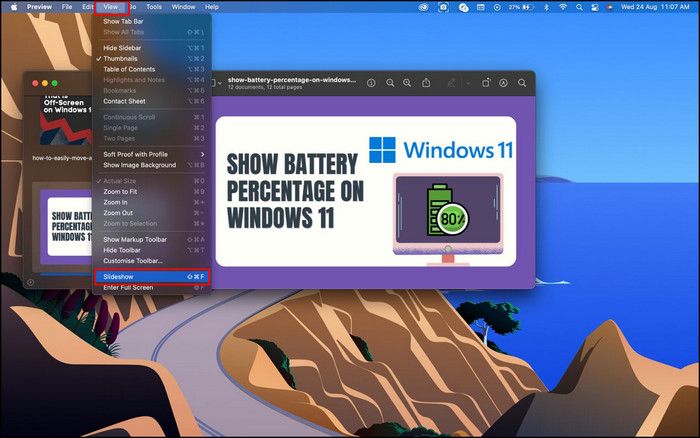Open Spotlight search in the menu bar
Viewport: 700px width, 438px height.
tap(579, 7)
